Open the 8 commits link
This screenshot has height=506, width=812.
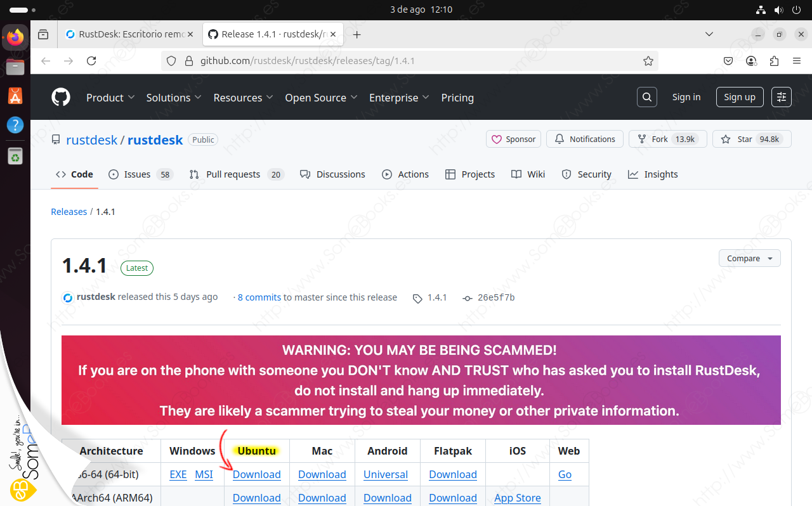tap(259, 297)
